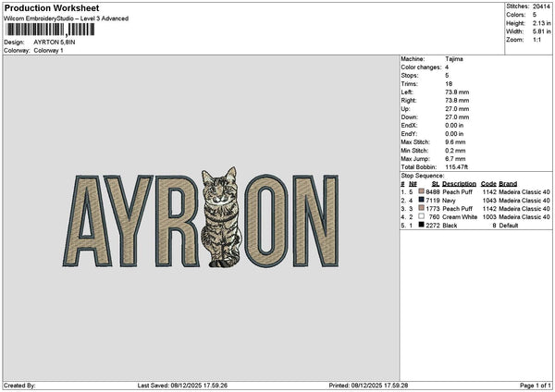The width and height of the screenshot is (555, 392).
Task: Click the Cream White 760 color swatch
Action: pos(421,216)
